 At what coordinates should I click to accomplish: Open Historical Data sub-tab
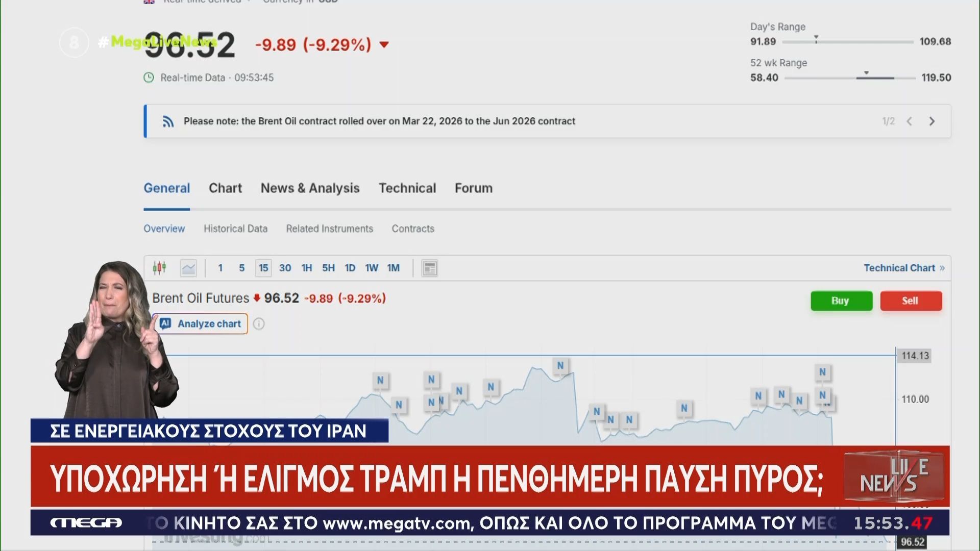click(236, 229)
